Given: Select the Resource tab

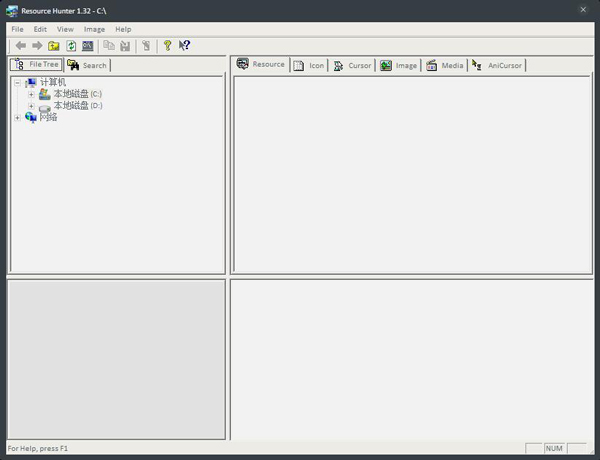Looking at the screenshot, I should (261, 64).
